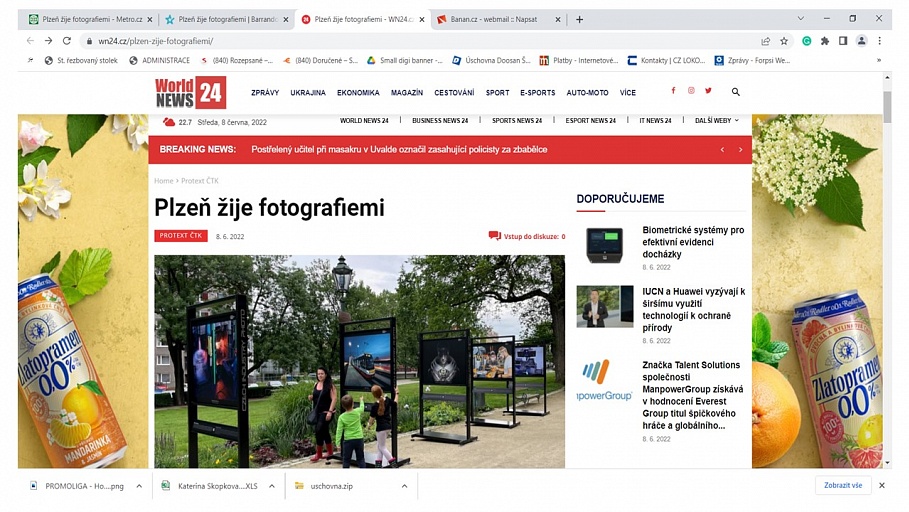Open the E-SPORTS menu

tap(537, 93)
